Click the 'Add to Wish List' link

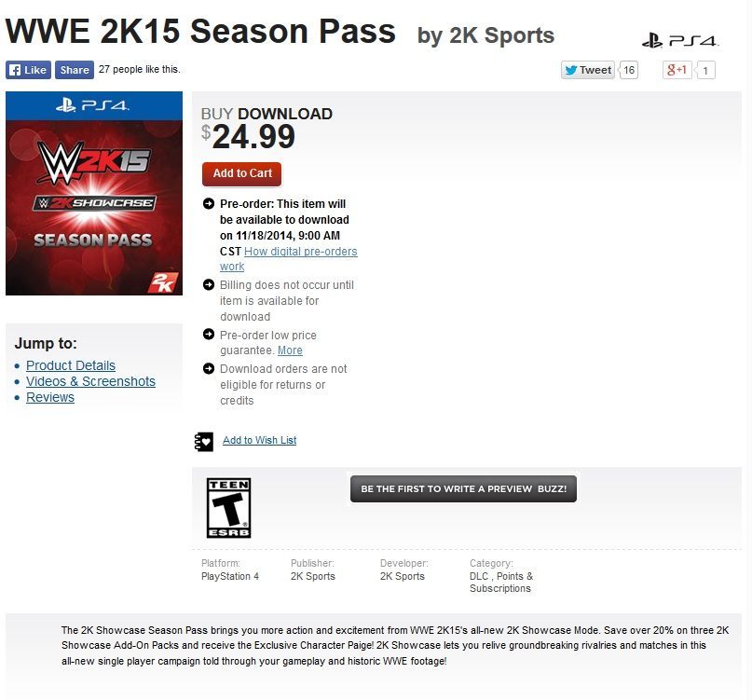pos(259,440)
